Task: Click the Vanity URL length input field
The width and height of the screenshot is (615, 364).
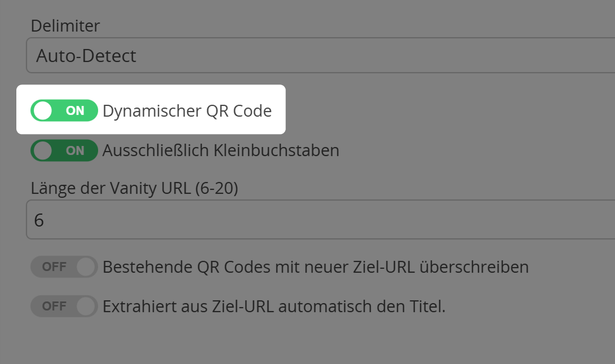Action: 320,220
